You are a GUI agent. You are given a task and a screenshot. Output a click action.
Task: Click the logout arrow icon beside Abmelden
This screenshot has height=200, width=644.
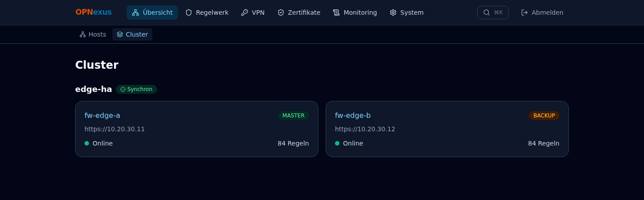pyautogui.click(x=525, y=12)
